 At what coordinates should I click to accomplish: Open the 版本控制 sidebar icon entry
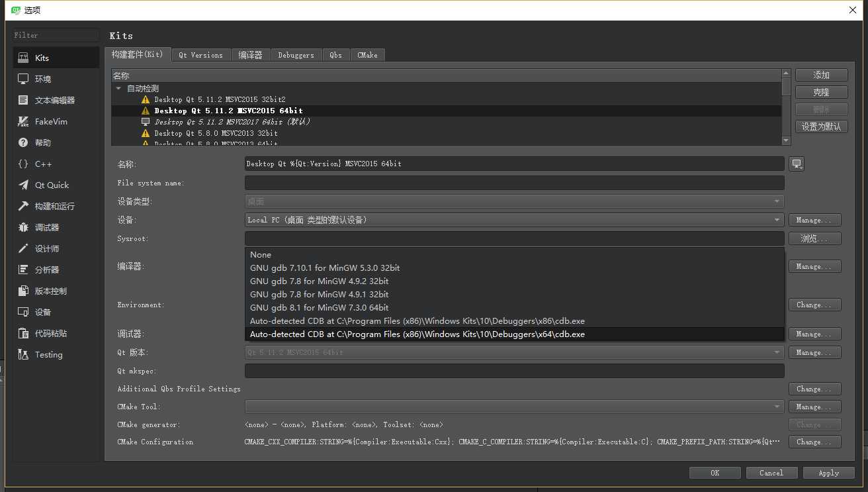(x=24, y=291)
